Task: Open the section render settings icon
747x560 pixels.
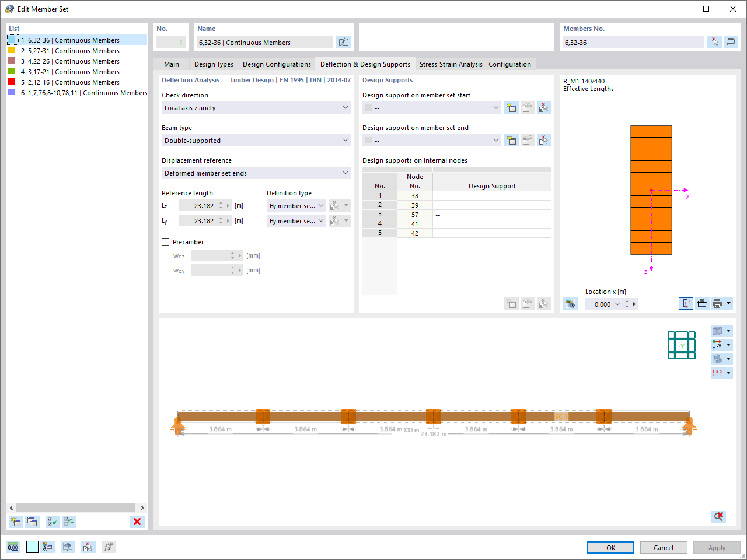Action: click(570, 303)
